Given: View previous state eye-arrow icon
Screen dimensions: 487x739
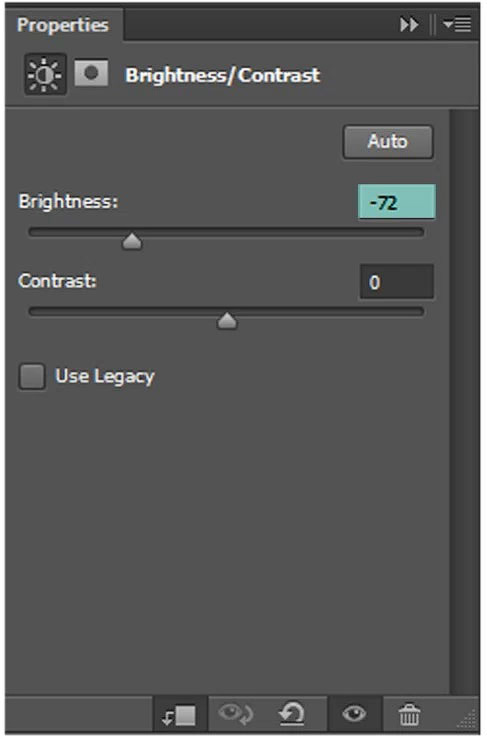Looking at the screenshot, I should point(236,713).
